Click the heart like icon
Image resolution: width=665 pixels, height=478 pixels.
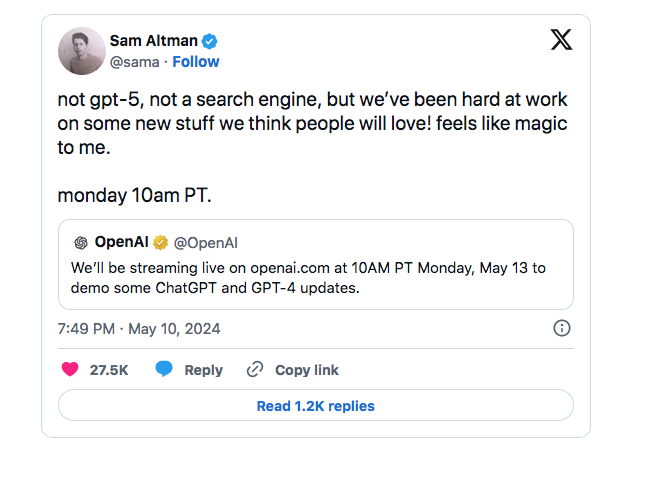point(70,370)
